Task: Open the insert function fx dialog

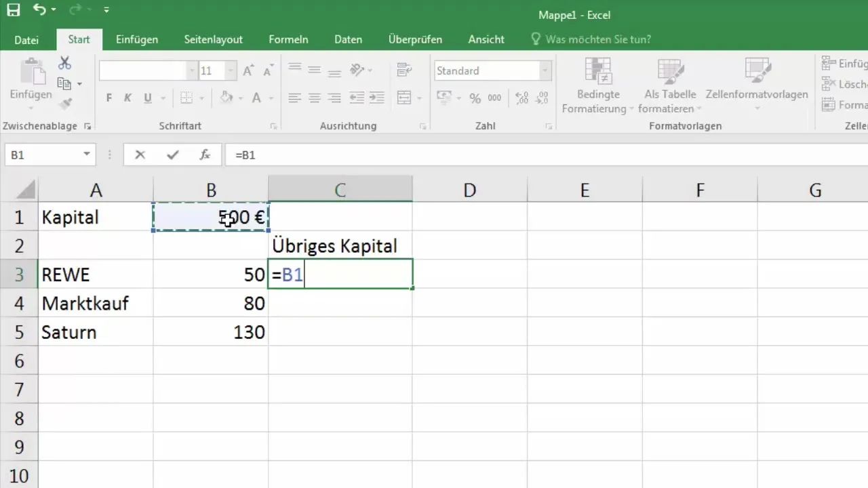Action: (x=205, y=155)
